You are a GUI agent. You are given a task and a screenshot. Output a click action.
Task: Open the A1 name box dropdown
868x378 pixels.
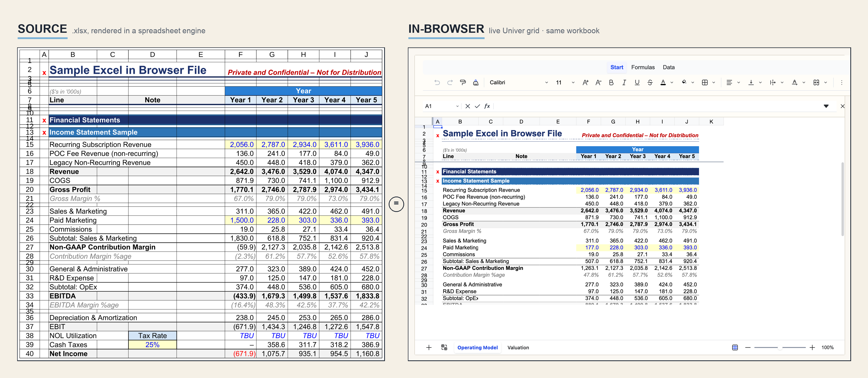(457, 106)
